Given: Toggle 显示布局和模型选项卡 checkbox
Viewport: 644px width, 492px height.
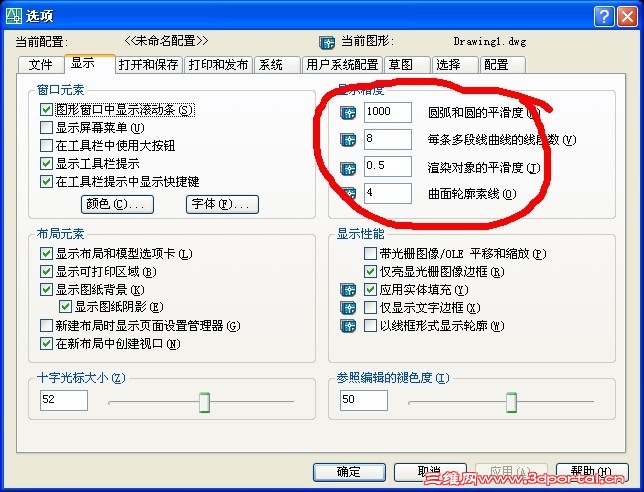Looking at the screenshot, I should (x=46, y=253).
